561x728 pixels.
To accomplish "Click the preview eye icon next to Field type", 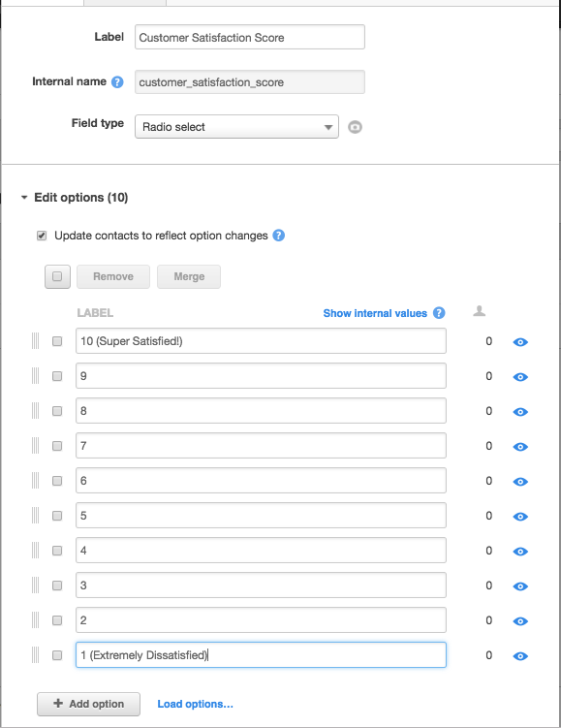I will point(355,127).
